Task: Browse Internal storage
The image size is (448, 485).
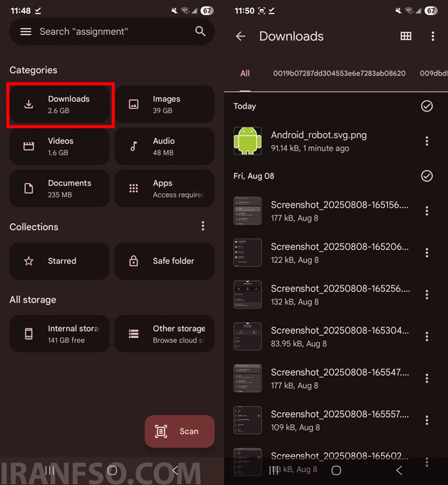Action: tap(59, 334)
